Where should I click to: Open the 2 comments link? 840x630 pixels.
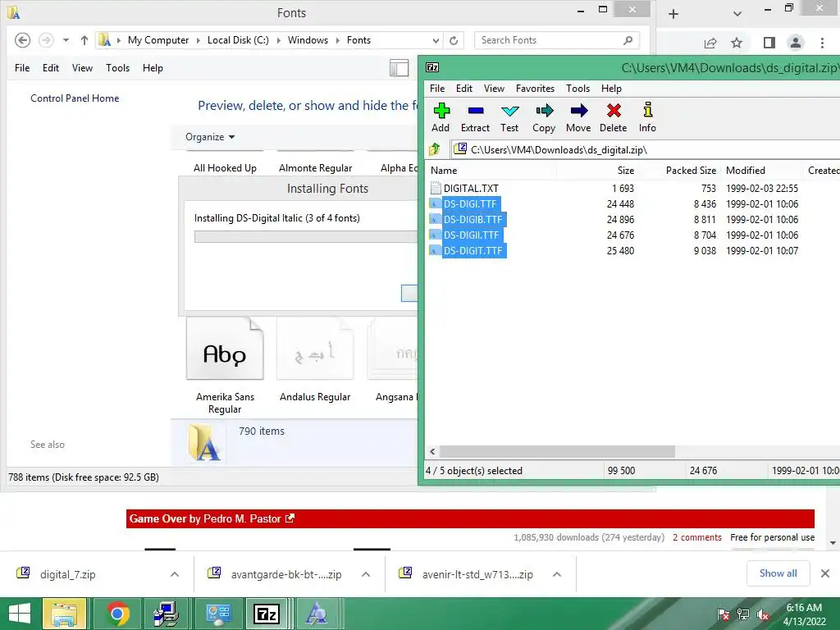click(697, 537)
